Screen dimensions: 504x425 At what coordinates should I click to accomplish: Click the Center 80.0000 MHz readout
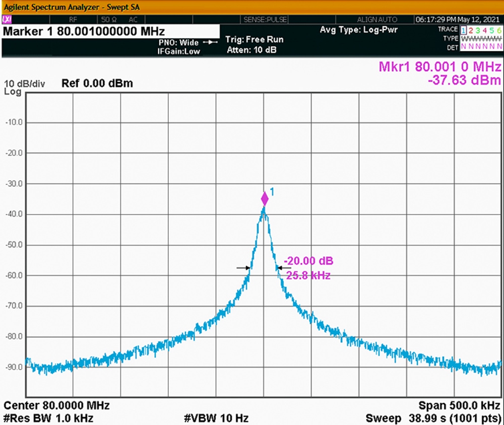tap(56, 405)
